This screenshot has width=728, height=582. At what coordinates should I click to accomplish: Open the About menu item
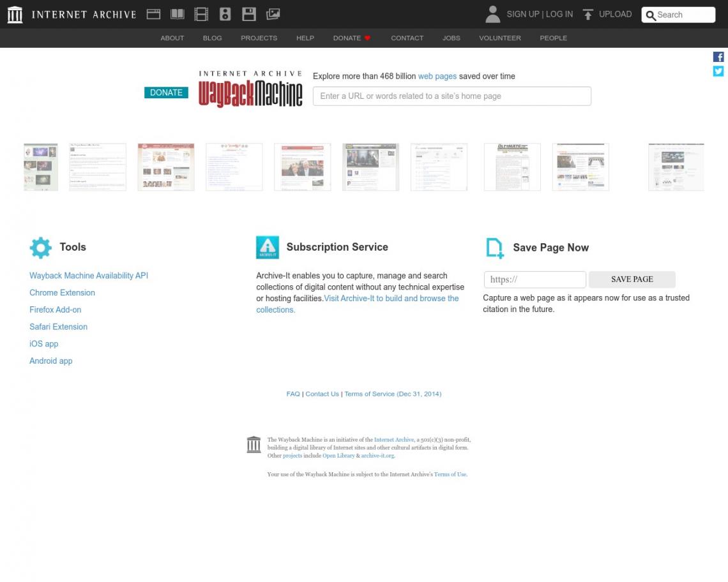click(172, 38)
